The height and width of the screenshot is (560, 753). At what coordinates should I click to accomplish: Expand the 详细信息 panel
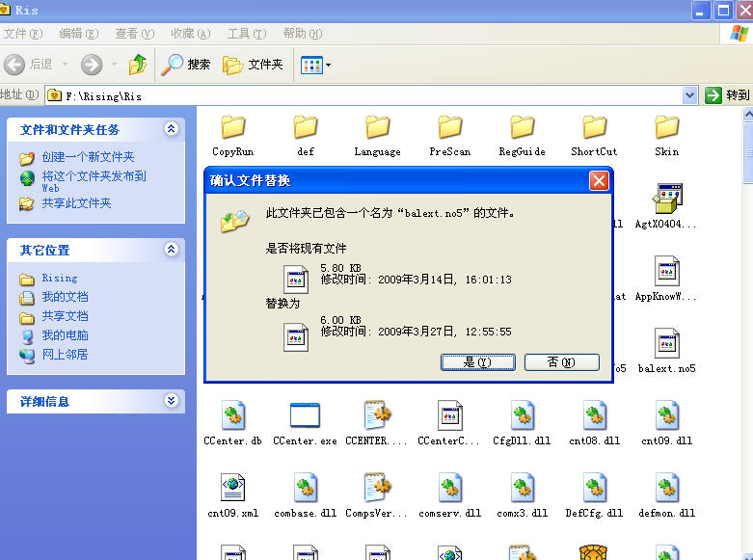click(171, 401)
